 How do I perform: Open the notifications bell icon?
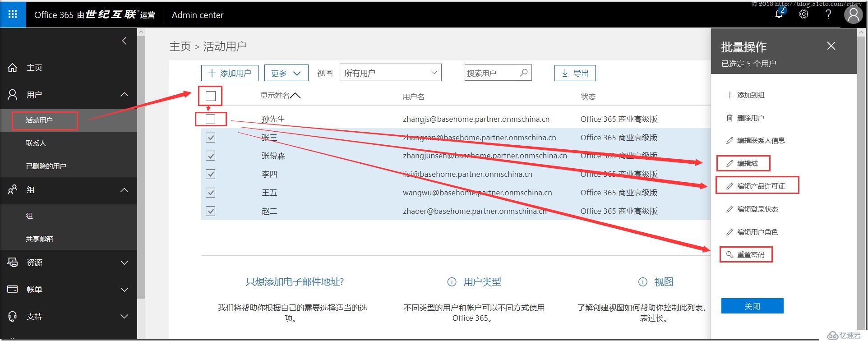pyautogui.click(x=779, y=14)
